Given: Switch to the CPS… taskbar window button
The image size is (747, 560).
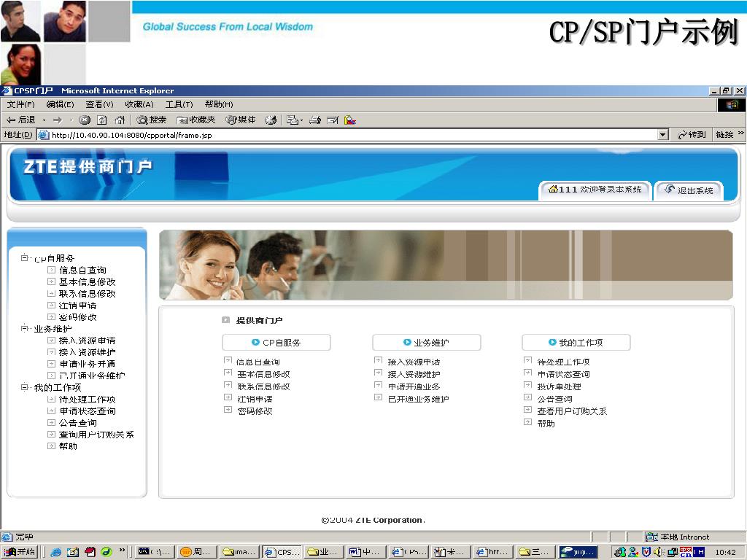Looking at the screenshot, I should (282, 552).
